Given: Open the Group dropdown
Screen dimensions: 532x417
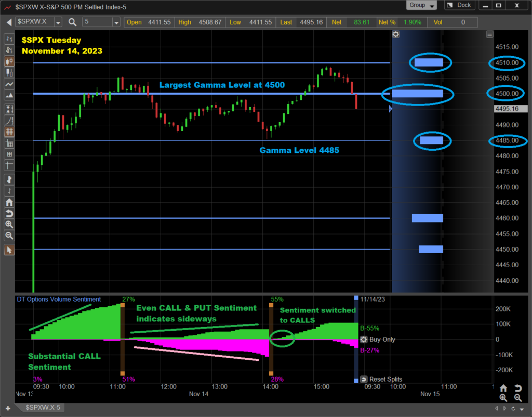Looking at the screenshot, I should click(x=422, y=5).
